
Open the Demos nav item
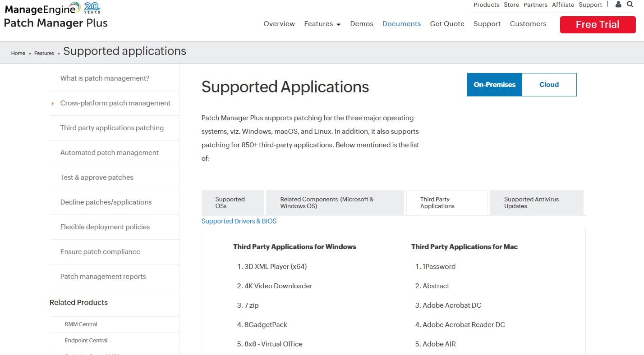[x=362, y=24]
